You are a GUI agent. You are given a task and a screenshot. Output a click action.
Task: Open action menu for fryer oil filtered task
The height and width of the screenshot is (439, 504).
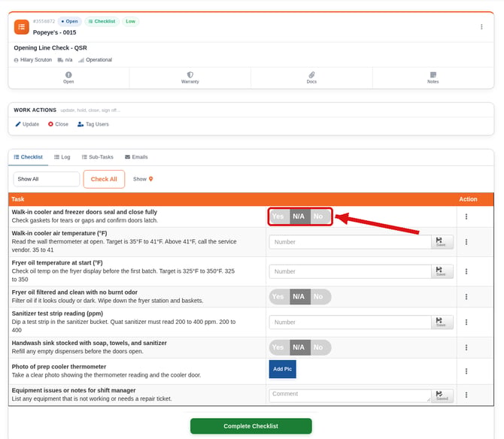tap(466, 297)
